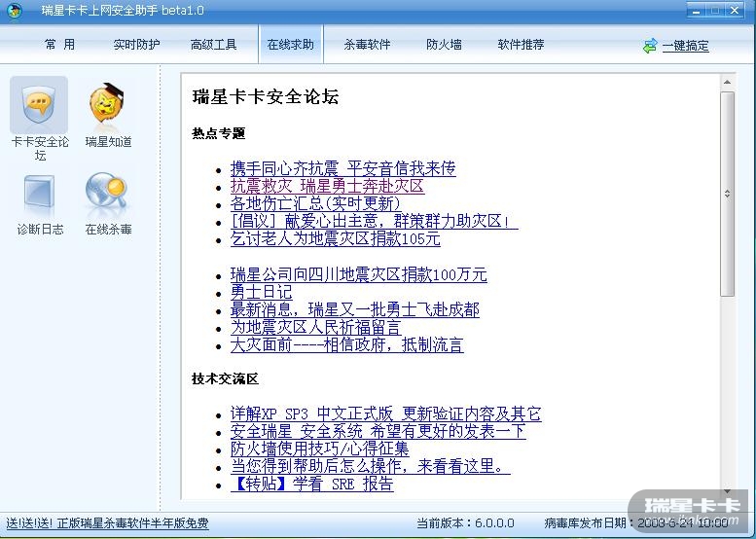Open link 防火墙使用技巧/心得征集

click(x=320, y=449)
